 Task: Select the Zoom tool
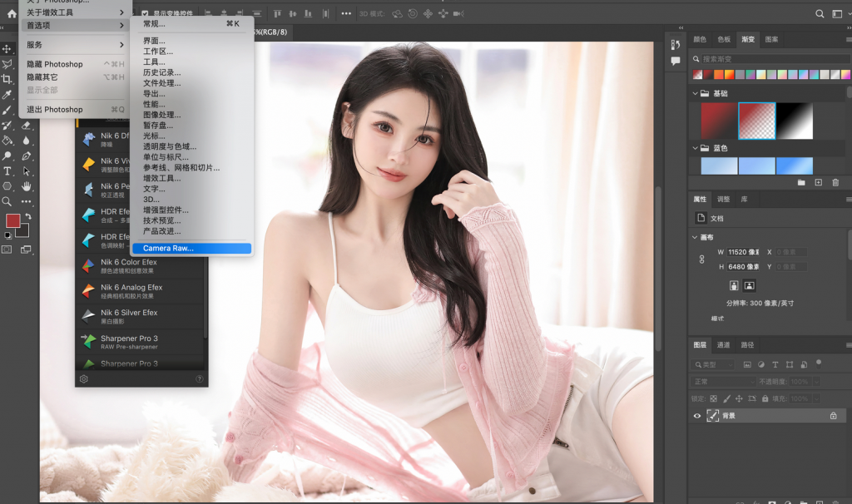[7, 201]
